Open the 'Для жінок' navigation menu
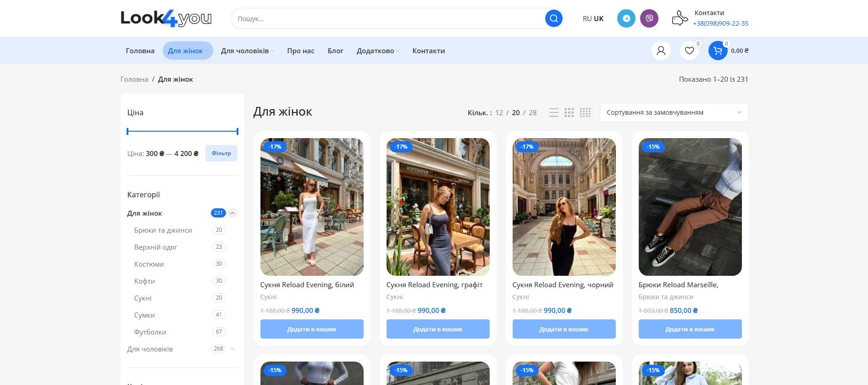Screen dimensions: 868x385 (188, 50)
